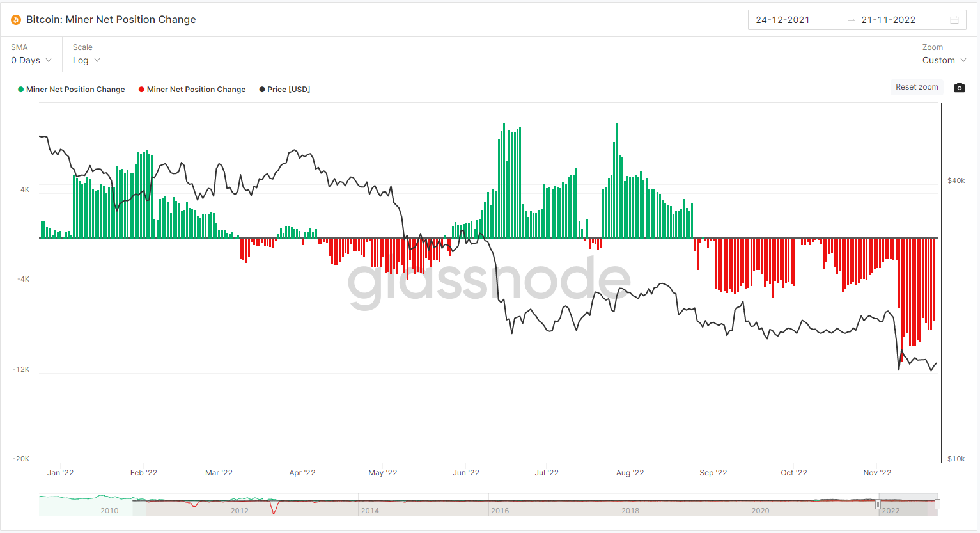Viewport: 980px width, 533px height.
Task: Edit end date 21-11-2022 field
Action: 888,20
